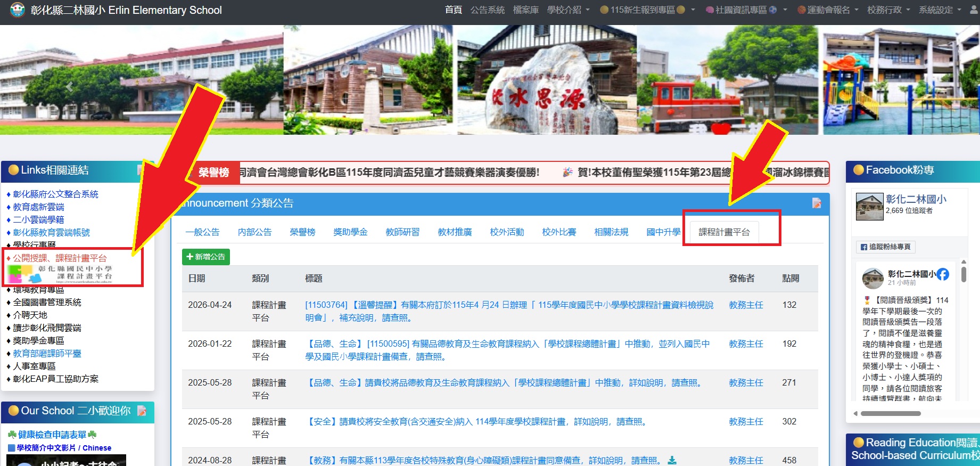Click the scroll-up arrow of the Facebook feed
This screenshot has height=466, width=980.
[963, 261]
